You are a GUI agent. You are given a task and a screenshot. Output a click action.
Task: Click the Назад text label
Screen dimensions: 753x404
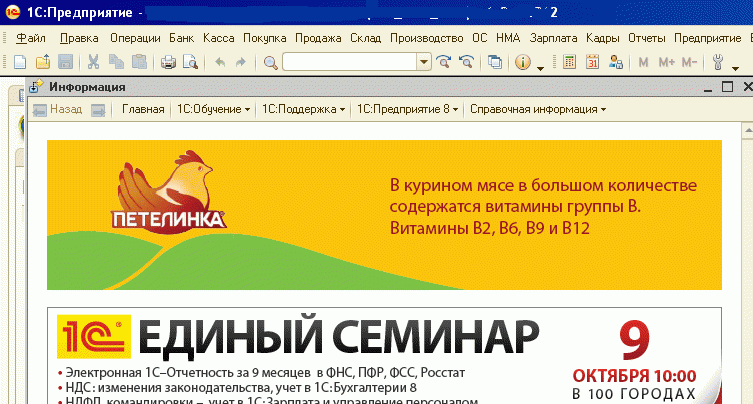[66, 110]
